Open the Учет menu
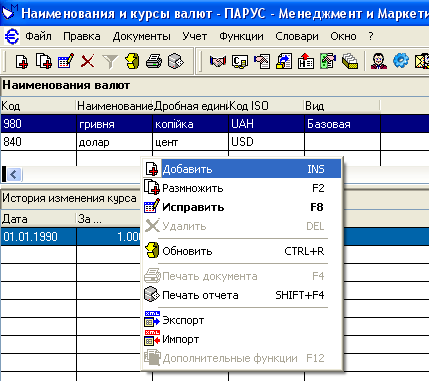 click(x=195, y=36)
